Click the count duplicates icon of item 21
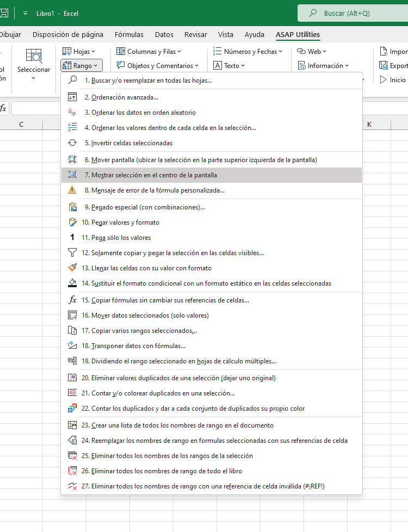This screenshot has width=408, height=532. point(72,393)
